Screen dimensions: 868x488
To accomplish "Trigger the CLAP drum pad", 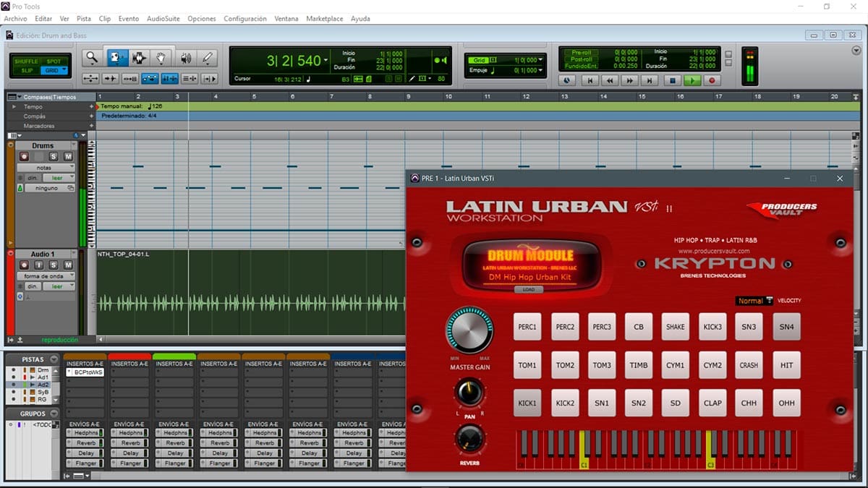I will point(712,403).
